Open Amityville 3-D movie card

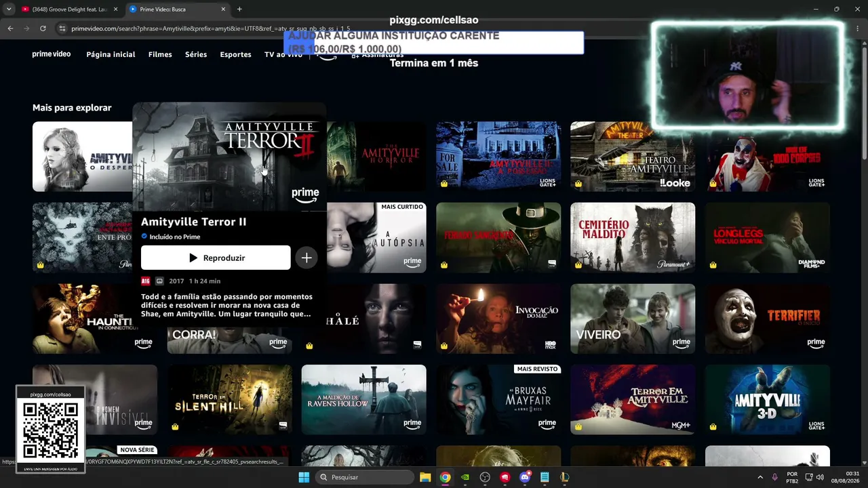[768, 400]
